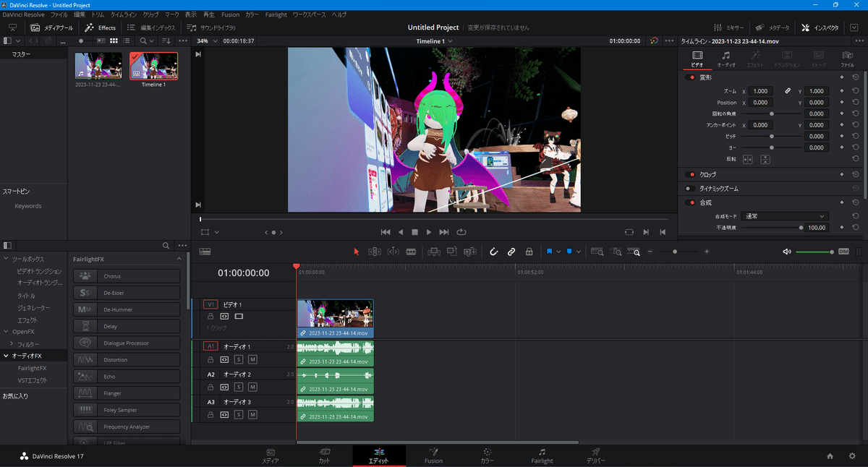Lock the ビデオ 1 track

click(210, 317)
